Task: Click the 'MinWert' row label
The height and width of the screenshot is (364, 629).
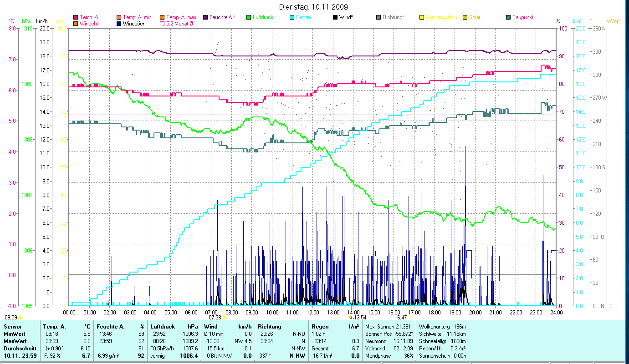Action: pos(14,334)
